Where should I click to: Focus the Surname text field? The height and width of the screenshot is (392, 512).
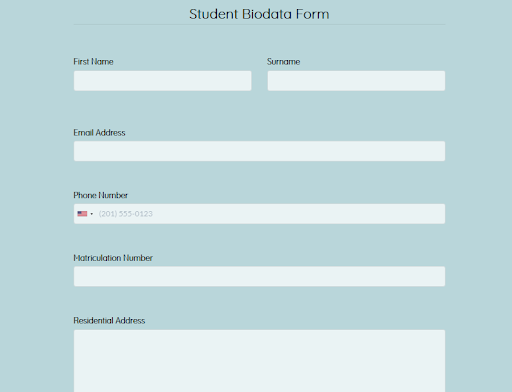tap(356, 81)
